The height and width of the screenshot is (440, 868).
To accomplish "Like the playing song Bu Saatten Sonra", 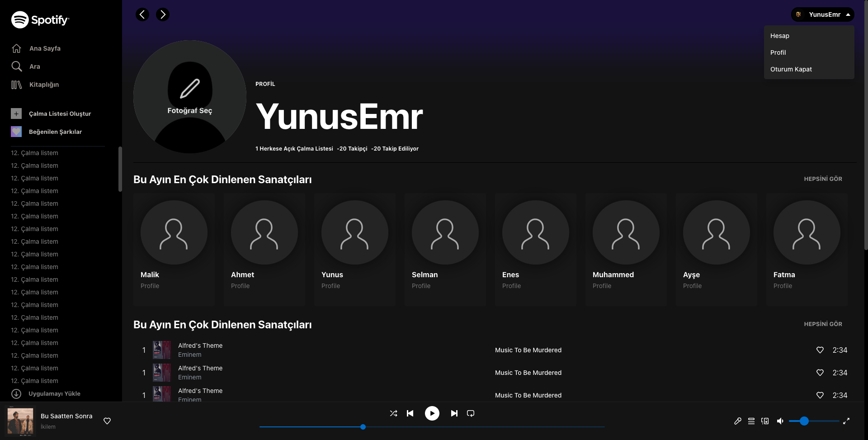I will [107, 421].
